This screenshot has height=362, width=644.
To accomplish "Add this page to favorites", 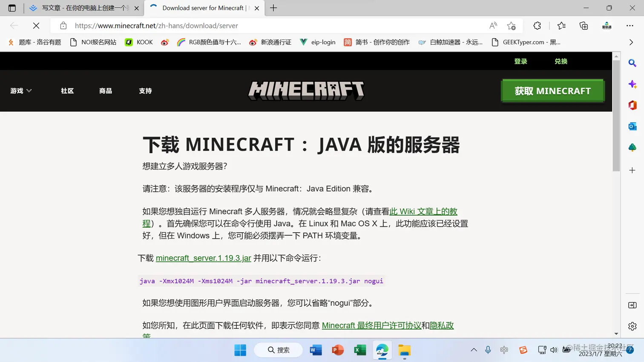I will tap(512, 26).
